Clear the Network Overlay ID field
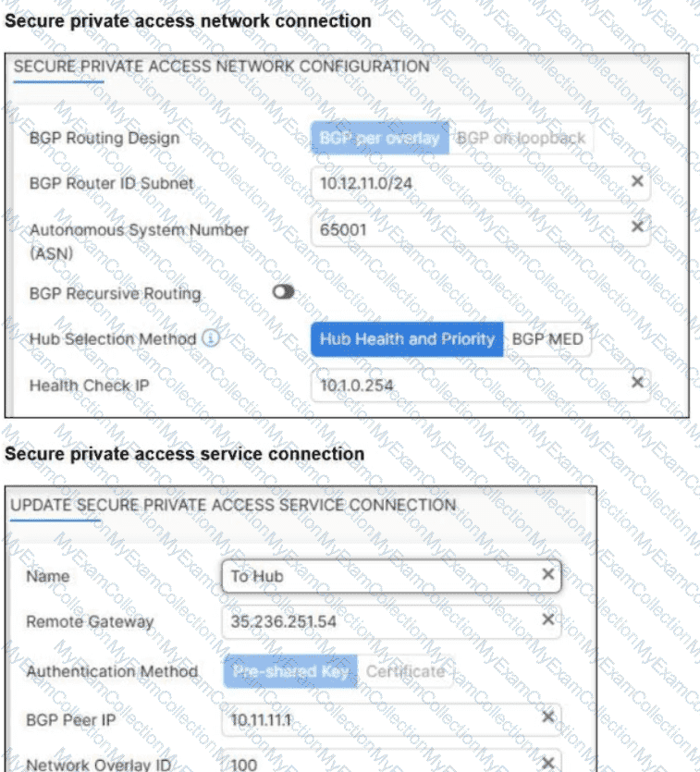The image size is (700, 772). (547, 764)
